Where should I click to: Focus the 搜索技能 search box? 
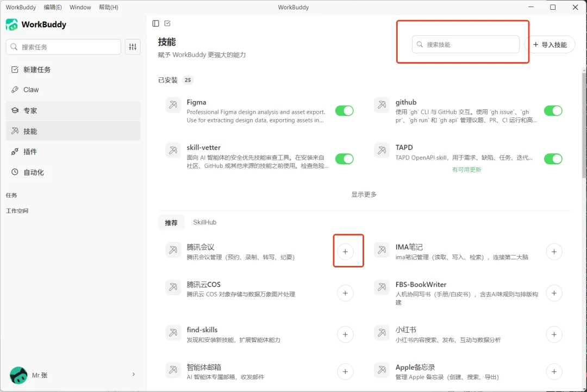pyautogui.click(x=465, y=44)
